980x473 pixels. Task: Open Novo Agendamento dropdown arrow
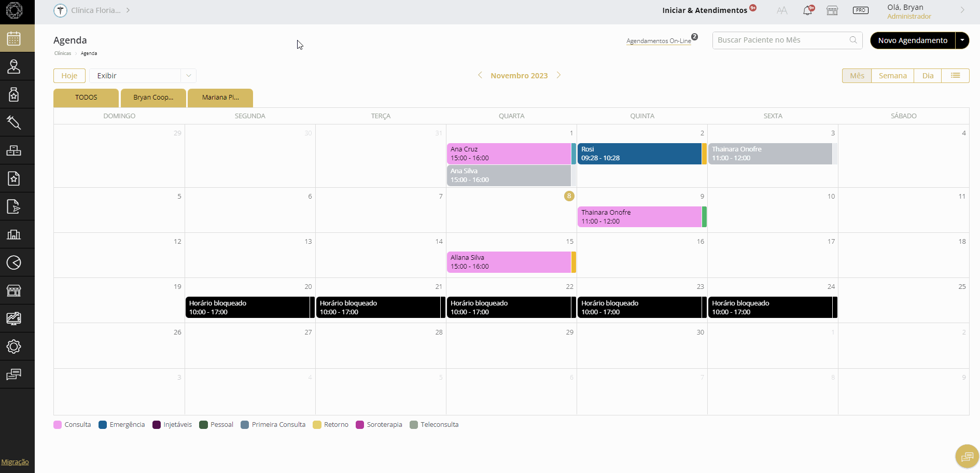962,40
